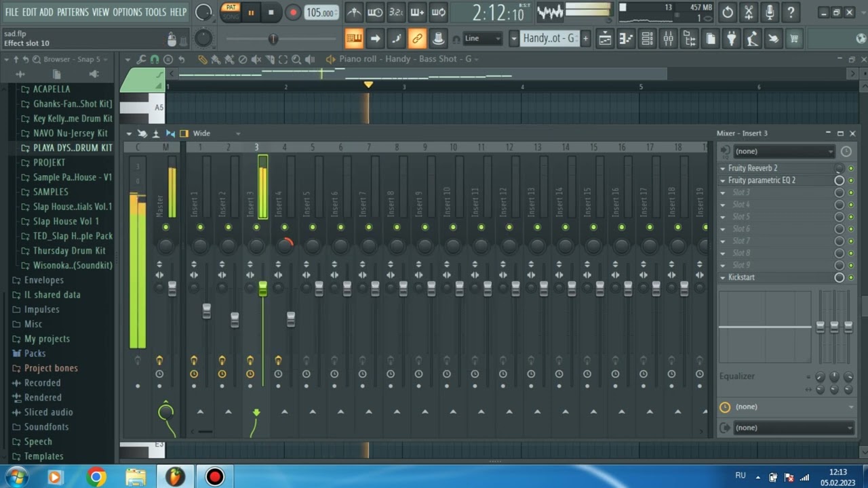Toggle the magnet snap icon in piano roll
The width and height of the screenshot is (868, 488).
[x=154, y=60]
